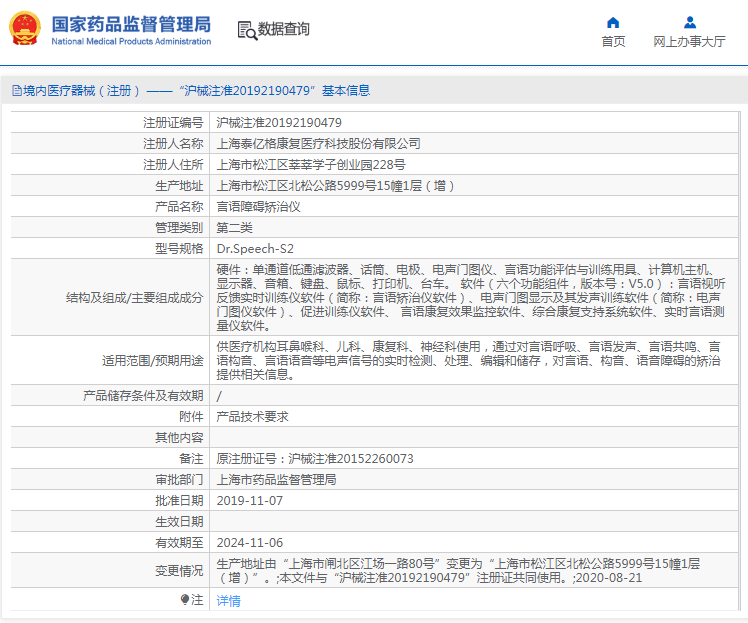Click the 国家药品监督管理局 site title
The height and width of the screenshot is (623, 748).
click(x=130, y=23)
